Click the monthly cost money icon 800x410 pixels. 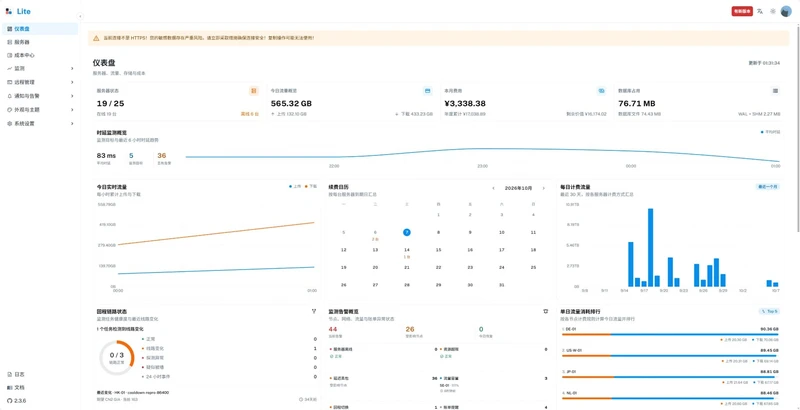602,91
